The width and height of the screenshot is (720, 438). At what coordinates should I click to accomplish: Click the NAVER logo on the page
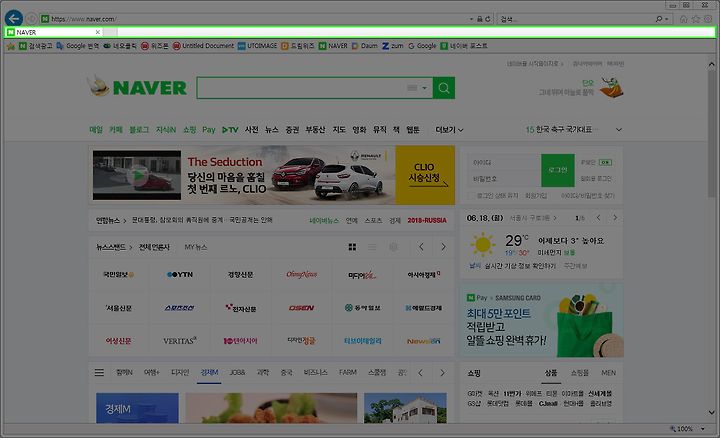click(149, 88)
